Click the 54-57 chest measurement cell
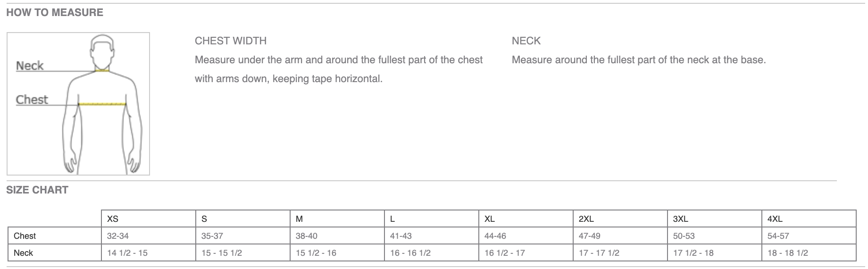This screenshot has width=868, height=269. (x=778, y=236)
